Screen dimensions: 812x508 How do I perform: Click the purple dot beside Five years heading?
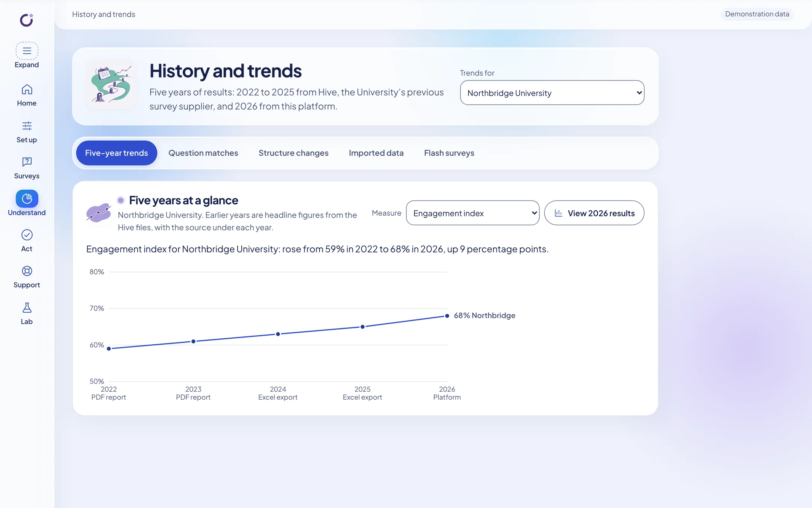pyautogui.click(x=121, y=200)
